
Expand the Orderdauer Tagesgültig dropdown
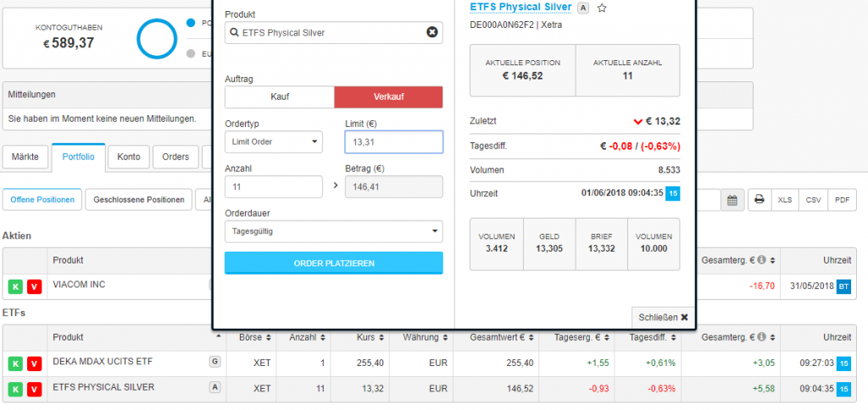333,231
